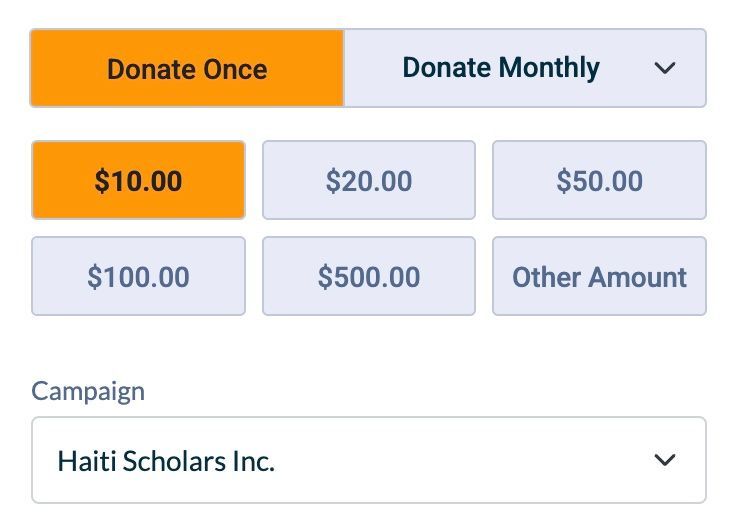Click the Haiti Scholars Inc. selection text
750x520 pixels.
166,461
